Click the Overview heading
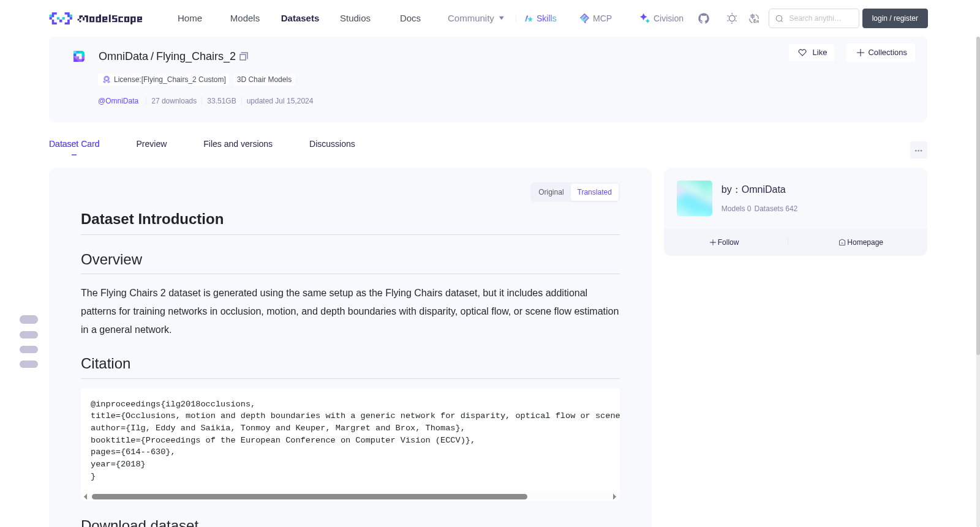Screen dimensions: 980x527 [x=111, y=260]
